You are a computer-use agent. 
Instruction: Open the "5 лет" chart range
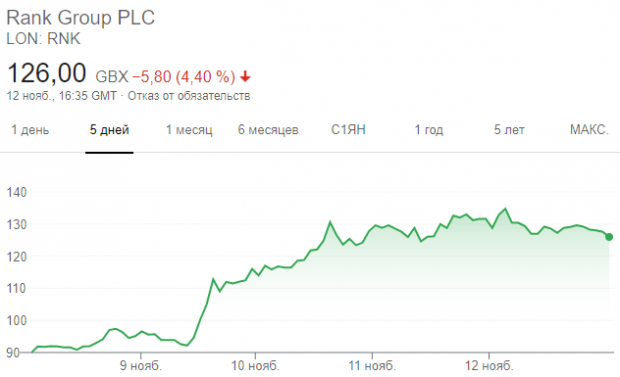509,130
